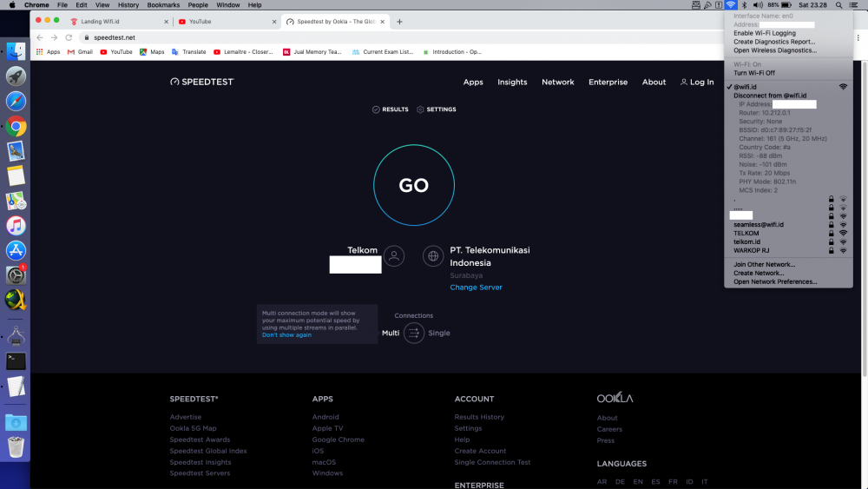Select Single connection mode
The height and width of the screenshot is (489, 868).
coord(439,333)
